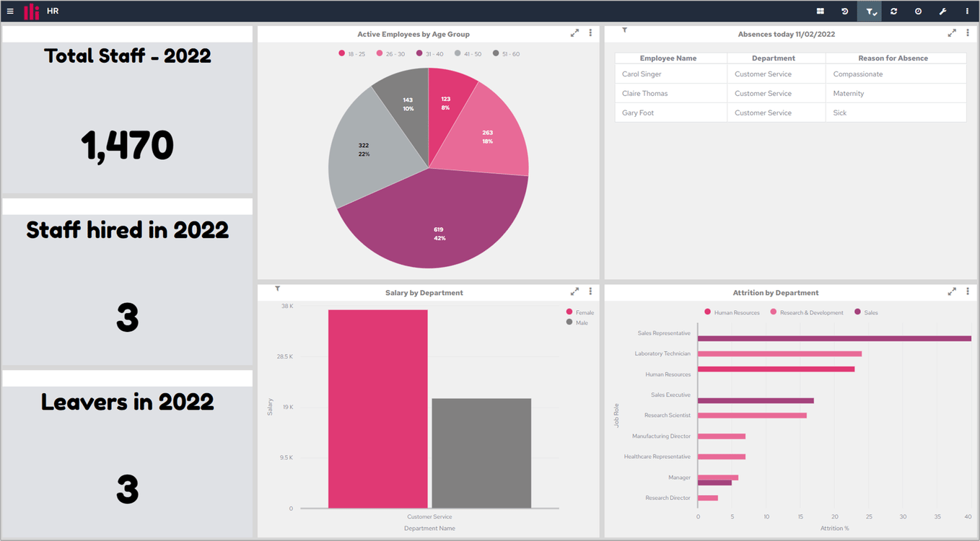Toggle the Male legend entry in Salary chart
The image size is (980, 541).
577,322
